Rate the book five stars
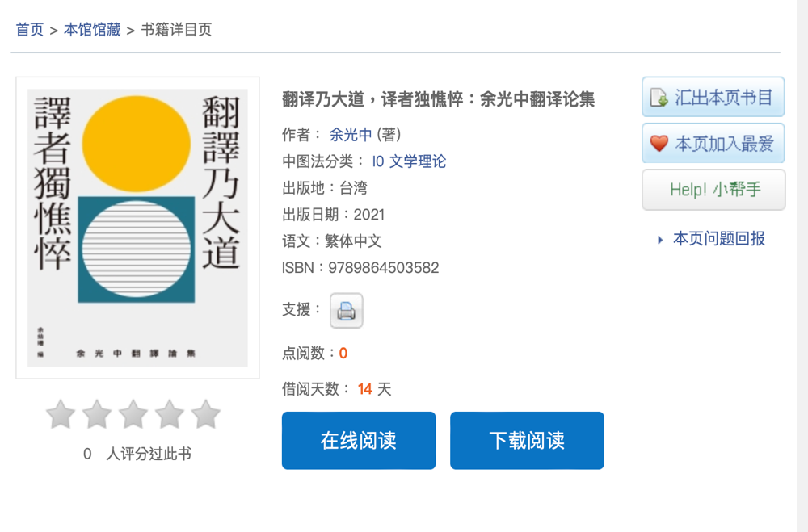 (x=205, y=414)
